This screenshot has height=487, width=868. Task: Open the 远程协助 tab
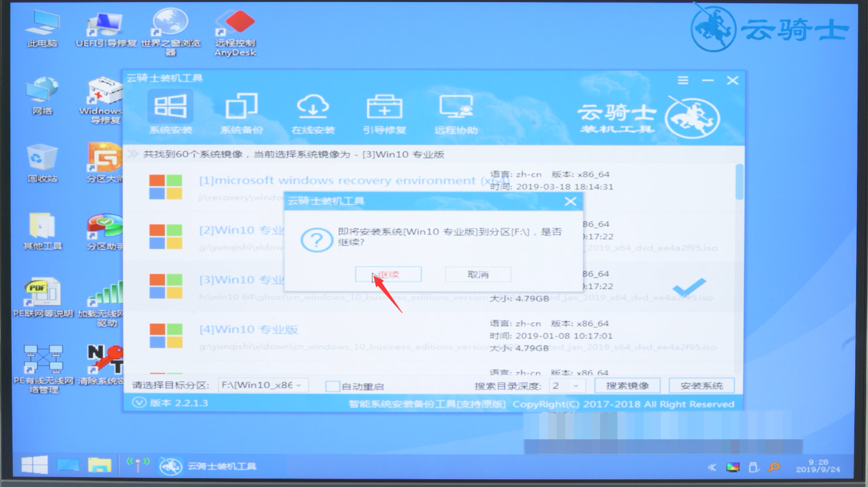click(x=456, y=113)
